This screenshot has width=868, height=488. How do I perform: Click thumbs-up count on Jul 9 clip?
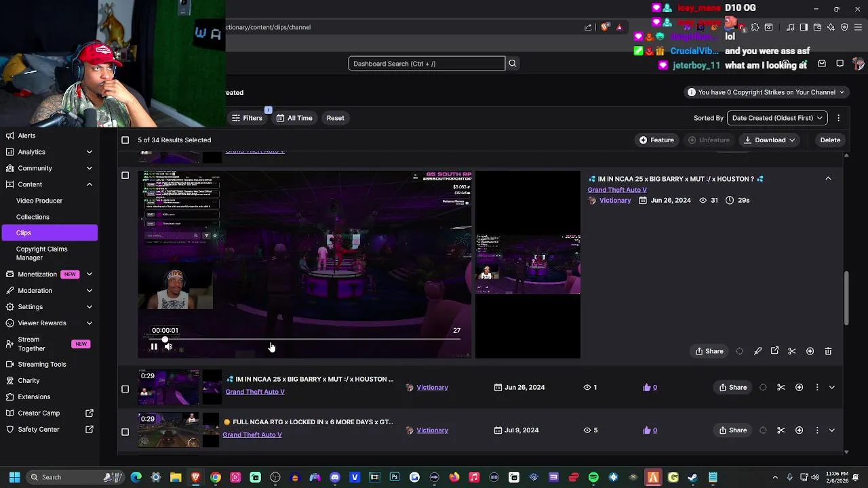tap(651, 430)
